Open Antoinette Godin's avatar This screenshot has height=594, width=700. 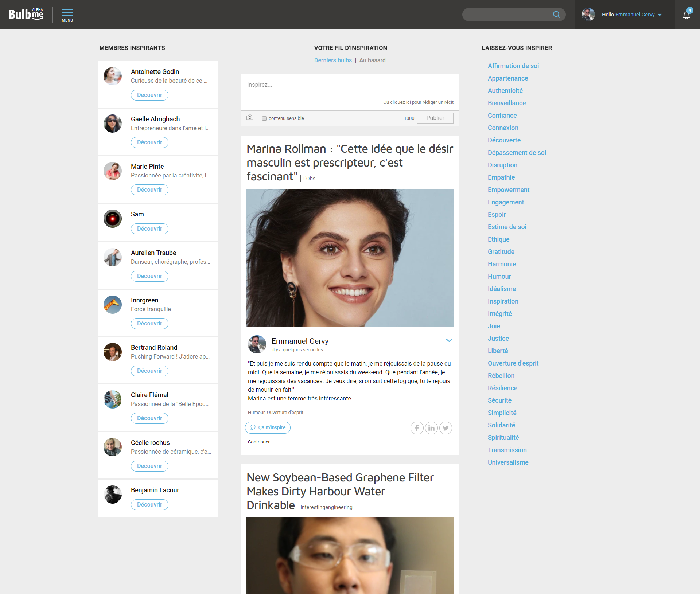pos(113,76)
